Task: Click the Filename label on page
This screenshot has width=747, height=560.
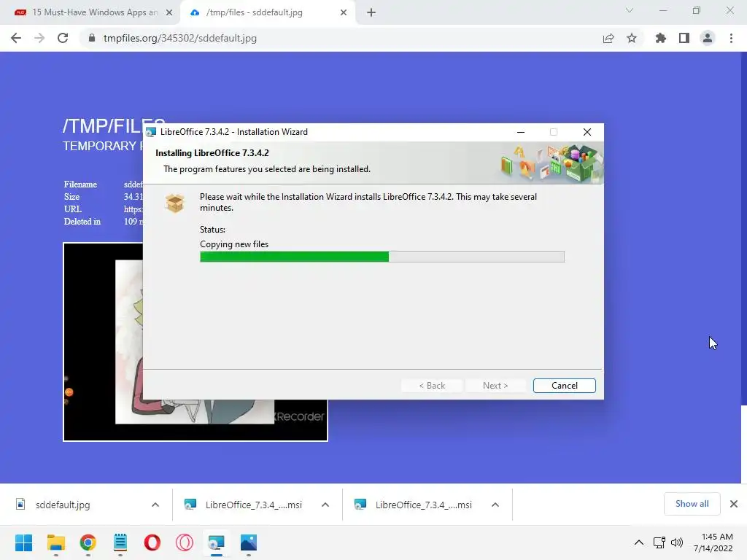Action: pyautogui.click(x=80, y=184)
